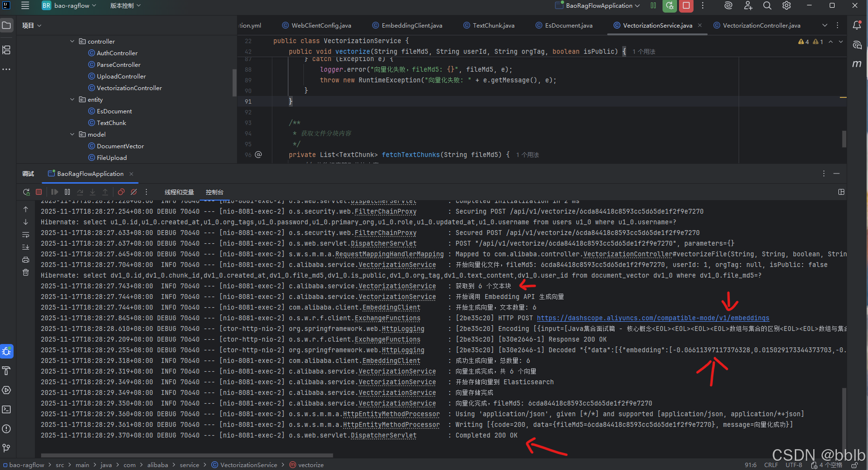Open AI chat panel in right sidebar
The height and width of the screenshot is (470, 868).
(x=857, y=45)
